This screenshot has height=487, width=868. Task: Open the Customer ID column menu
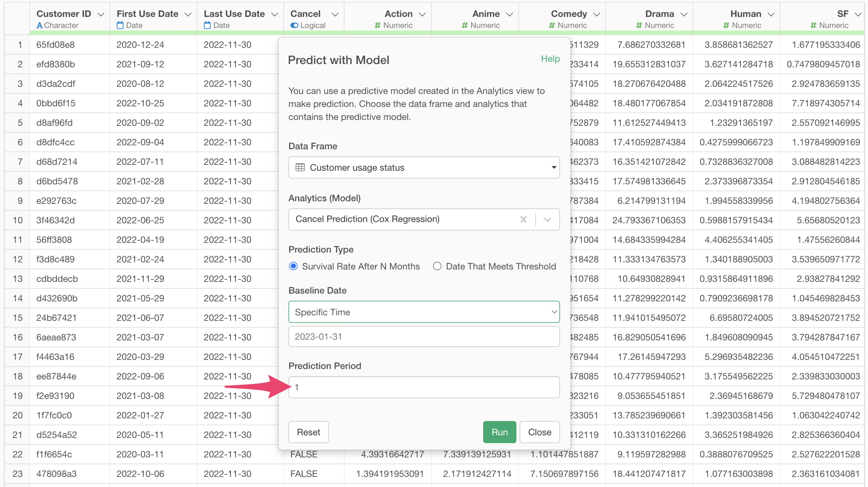point(101,14)
